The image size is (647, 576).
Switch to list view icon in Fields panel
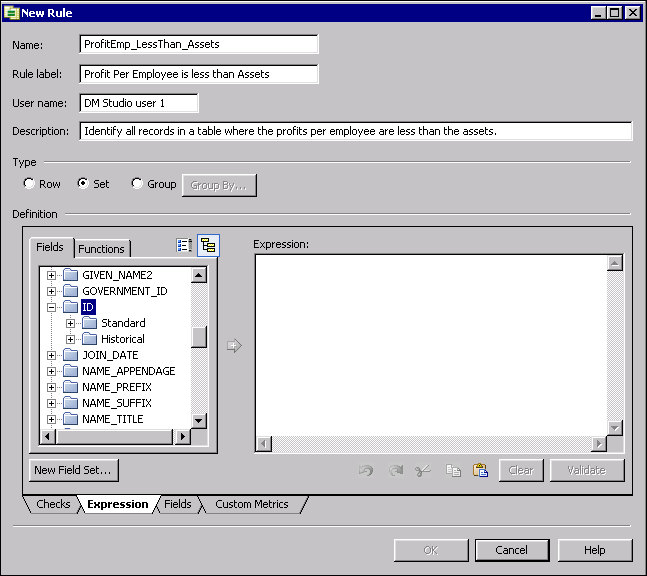click(184, 246)
